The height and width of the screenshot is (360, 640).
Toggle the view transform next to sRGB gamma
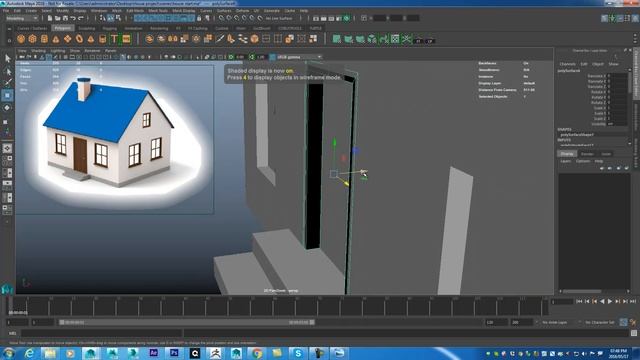click(272, 57)
